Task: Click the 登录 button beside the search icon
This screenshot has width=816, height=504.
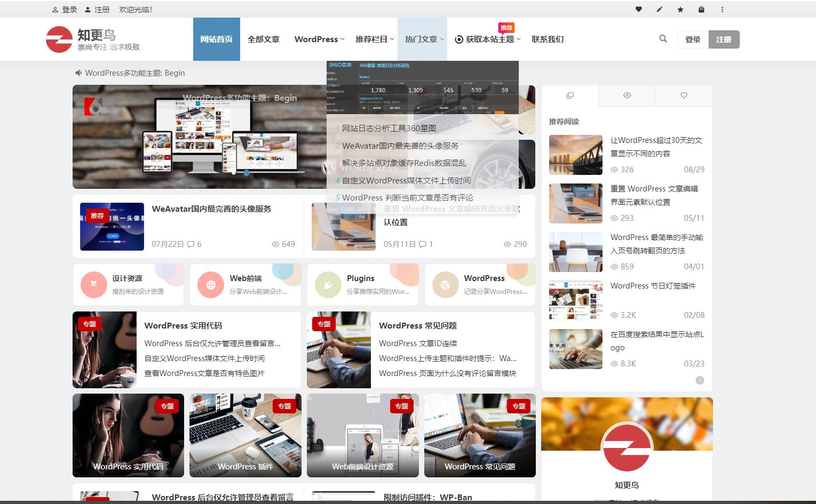Action: pyautogui.click(x=693, y=39)
